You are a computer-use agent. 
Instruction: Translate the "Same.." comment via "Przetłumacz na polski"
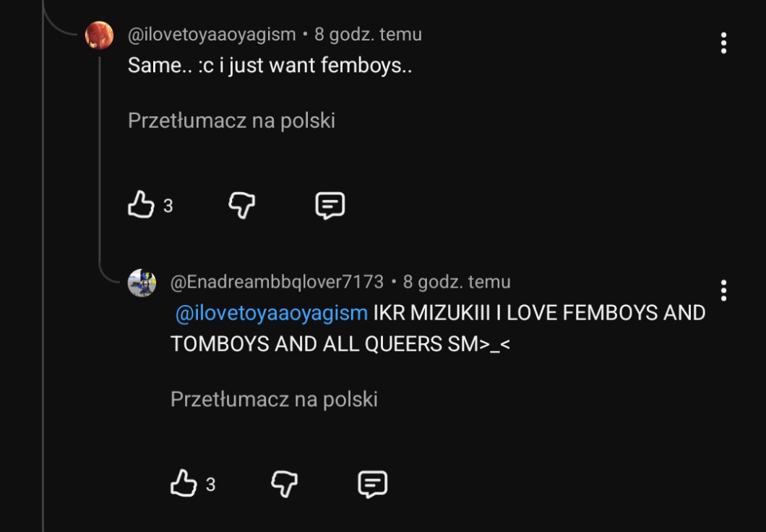231,121
